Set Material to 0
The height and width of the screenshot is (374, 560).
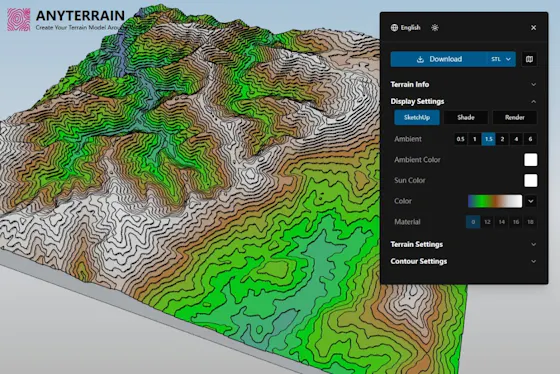point(473,222)
